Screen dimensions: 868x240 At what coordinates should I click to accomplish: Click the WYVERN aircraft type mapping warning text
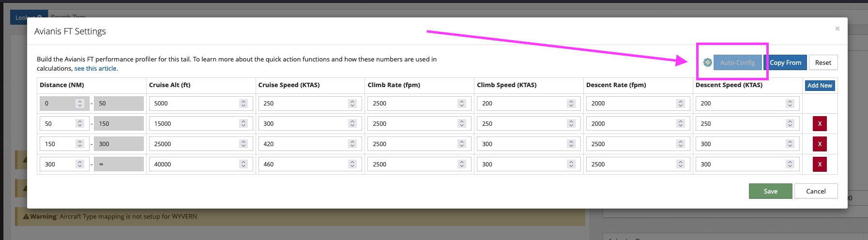pos(114,216)
